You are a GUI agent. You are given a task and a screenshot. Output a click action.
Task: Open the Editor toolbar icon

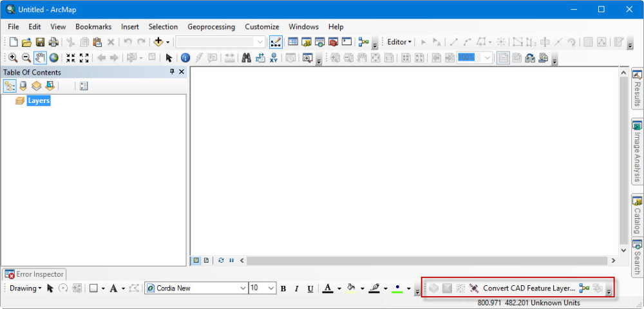(276, 42)
